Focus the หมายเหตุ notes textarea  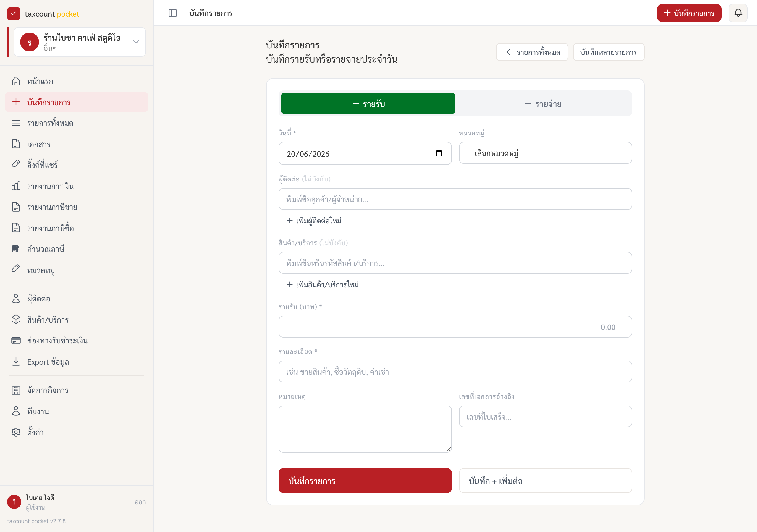[x=365, y=429]
